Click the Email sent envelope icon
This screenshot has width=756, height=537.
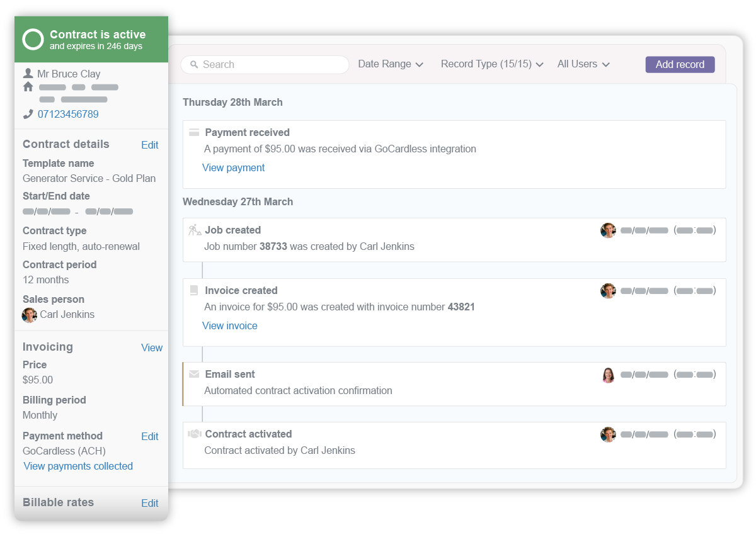click(194, 375)
